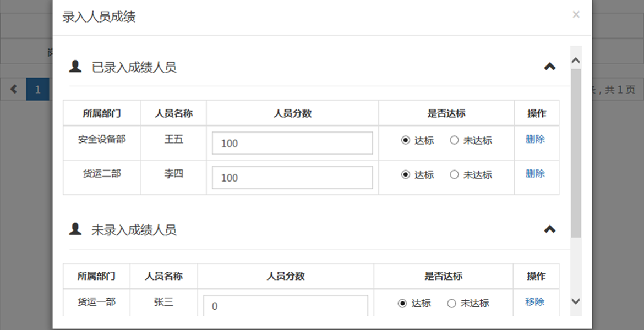
Task: Click the name 王五
Action: 174,139
